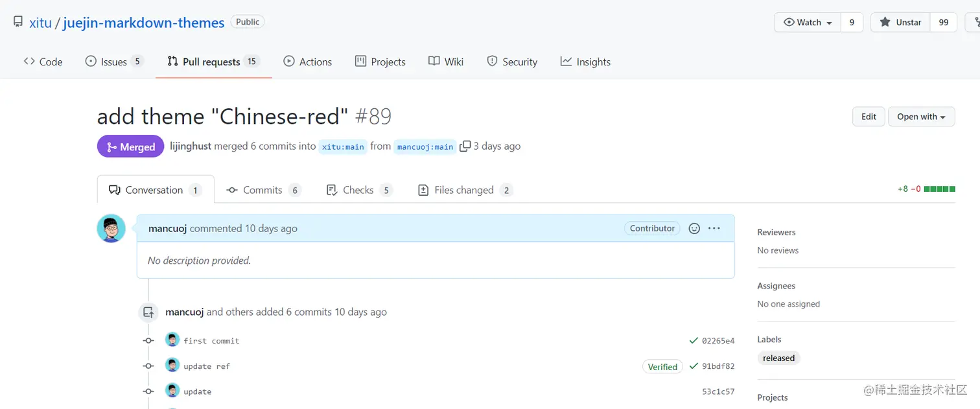Viewport: 980px width, 409px height.
Task: Click the purple Merged status badge
Action: point(131,146)
